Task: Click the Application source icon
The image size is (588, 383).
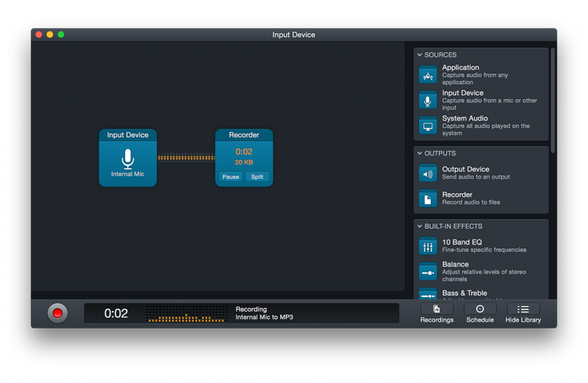Action: (428, 75)
